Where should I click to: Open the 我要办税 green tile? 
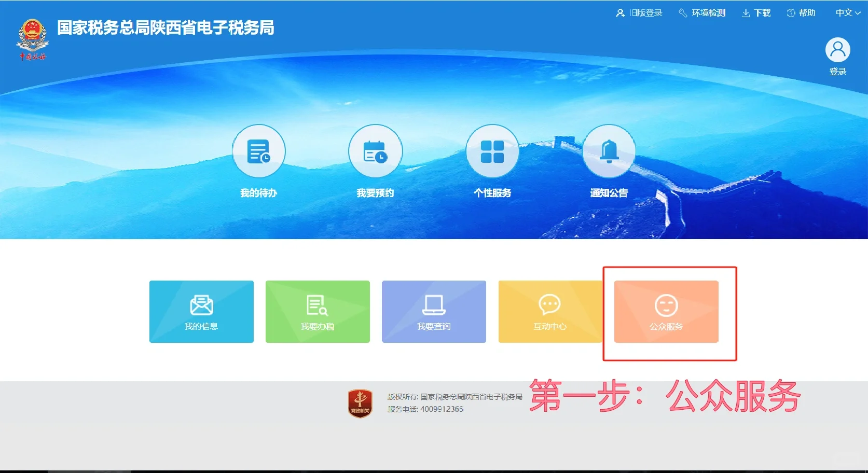tap(318, 311)
